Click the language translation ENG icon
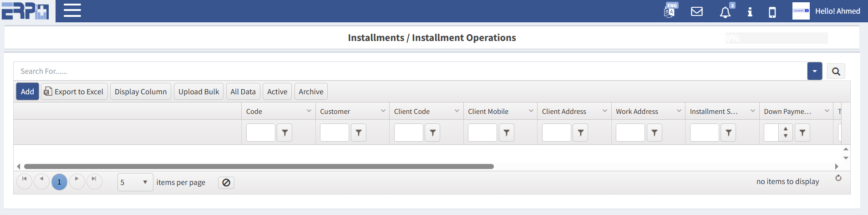The image size is (868, 215). click(670, 11)
